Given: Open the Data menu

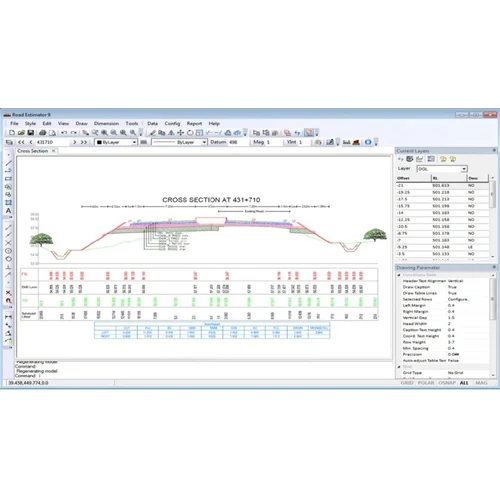Looking at the screenshot, I should click(x=153, y=123).
